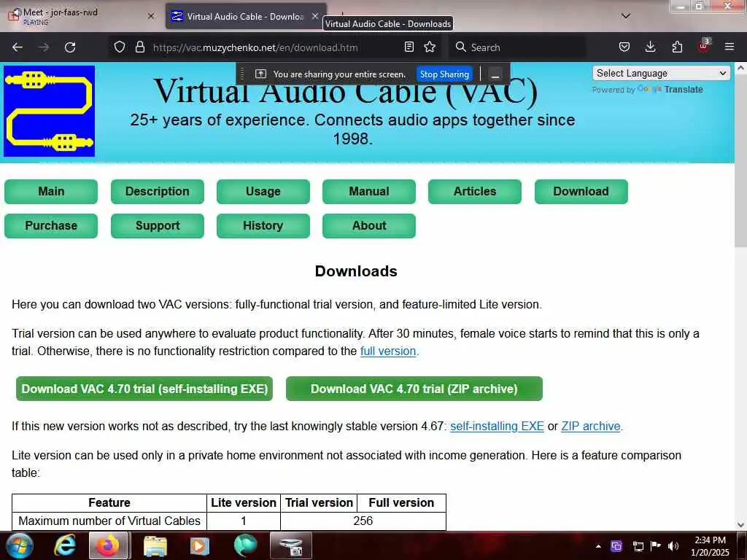Open the 4.67 ZIP archive link
This screenshot has height=560, width=747.
tap(591, 426)
